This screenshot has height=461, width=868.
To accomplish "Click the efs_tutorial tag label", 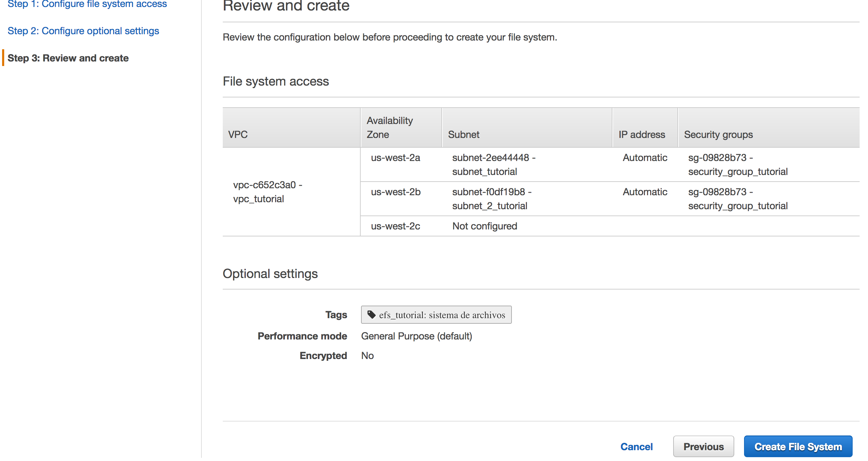I will click(x=442, y=315).
